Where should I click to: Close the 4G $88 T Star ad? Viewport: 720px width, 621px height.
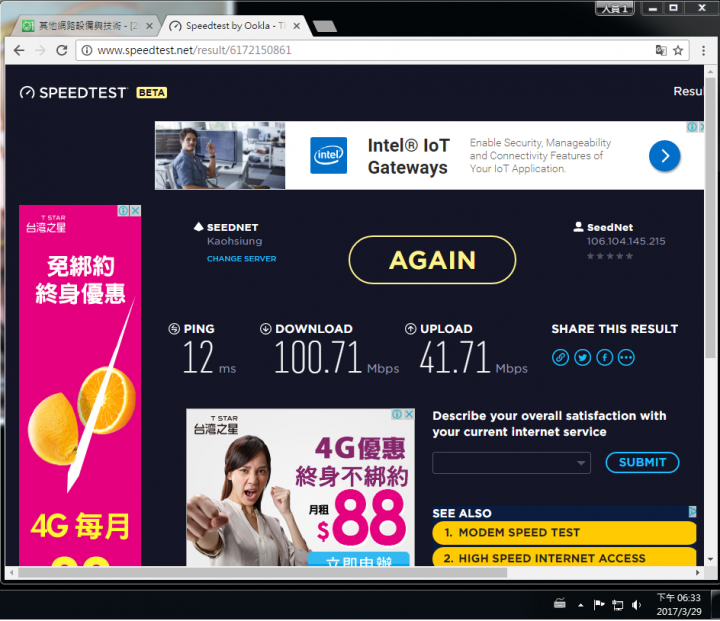409,414
